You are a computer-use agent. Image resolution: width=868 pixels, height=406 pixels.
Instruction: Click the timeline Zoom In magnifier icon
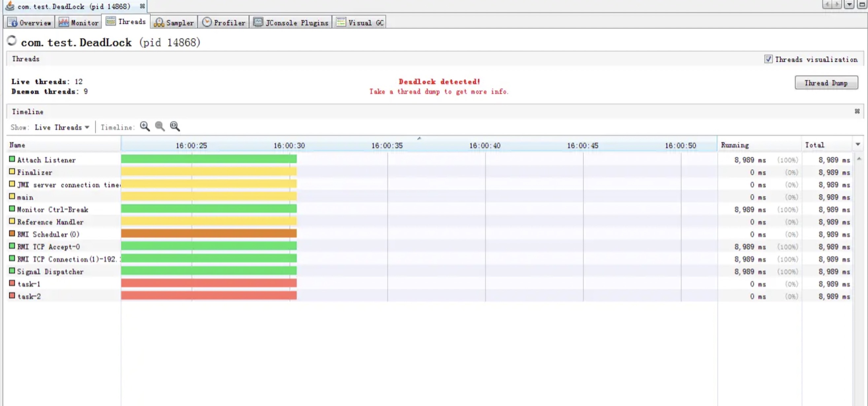[x=145, y=126]
